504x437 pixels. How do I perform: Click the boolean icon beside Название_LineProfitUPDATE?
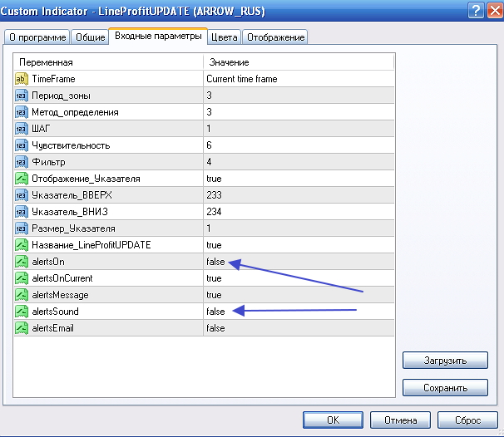(22, 245)
